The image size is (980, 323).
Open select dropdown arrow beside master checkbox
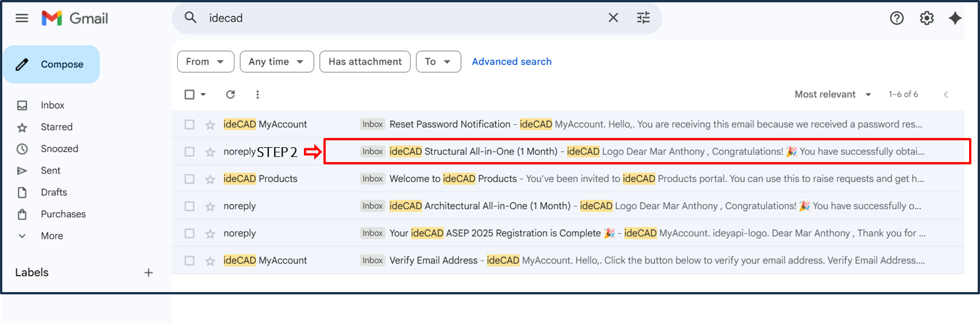coord(203,94)
